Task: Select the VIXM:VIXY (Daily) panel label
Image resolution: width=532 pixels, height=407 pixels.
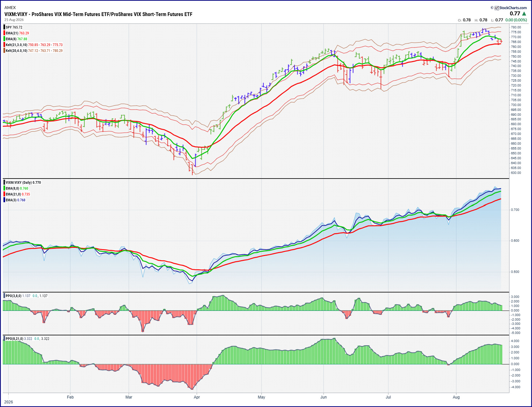Action: click(19, 183)
